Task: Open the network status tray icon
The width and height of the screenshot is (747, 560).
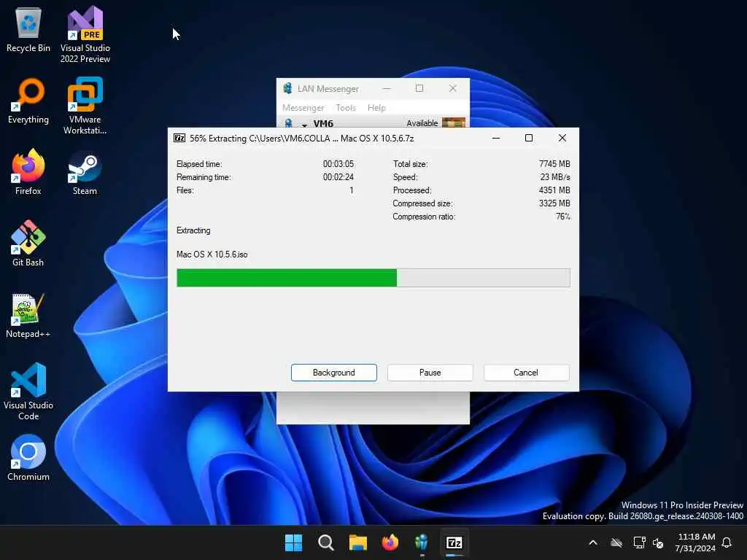Action: click(x=639, y=542)
